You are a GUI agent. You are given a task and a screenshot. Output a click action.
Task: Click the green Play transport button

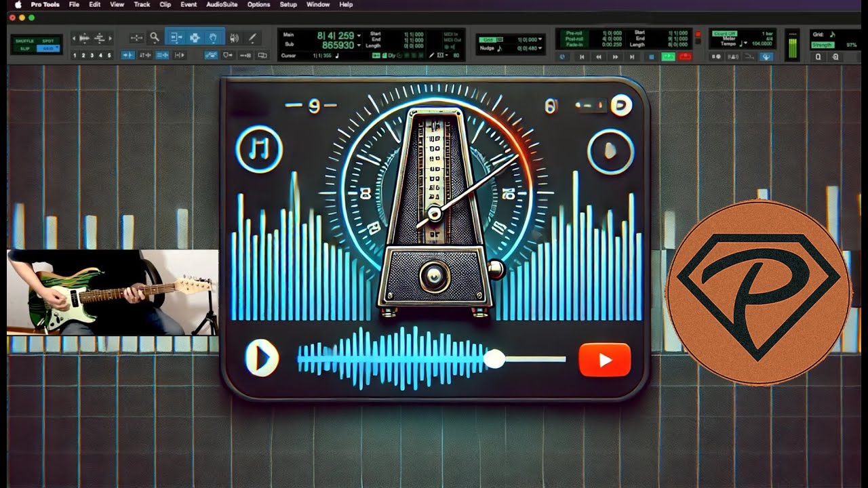click(x=668, y=57)
